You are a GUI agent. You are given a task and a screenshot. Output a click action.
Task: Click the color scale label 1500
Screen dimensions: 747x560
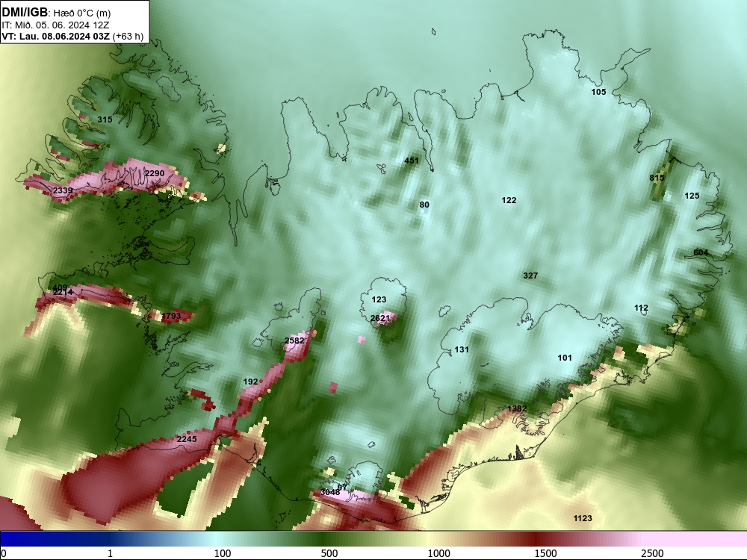545,553
